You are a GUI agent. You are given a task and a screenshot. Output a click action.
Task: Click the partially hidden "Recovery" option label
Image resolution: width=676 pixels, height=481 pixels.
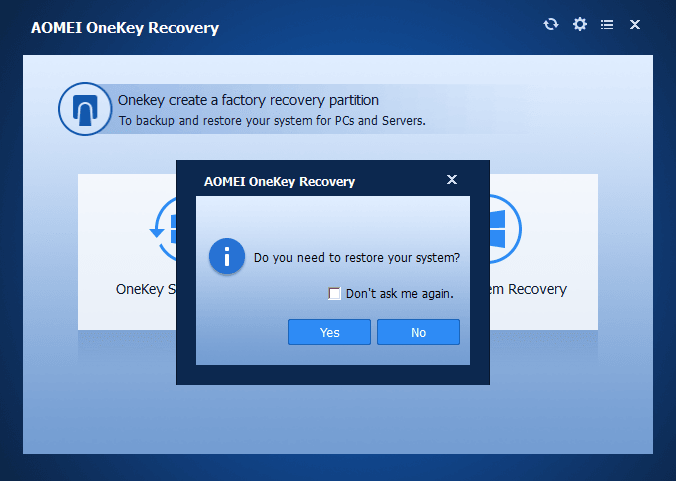[x=528, y=289]
